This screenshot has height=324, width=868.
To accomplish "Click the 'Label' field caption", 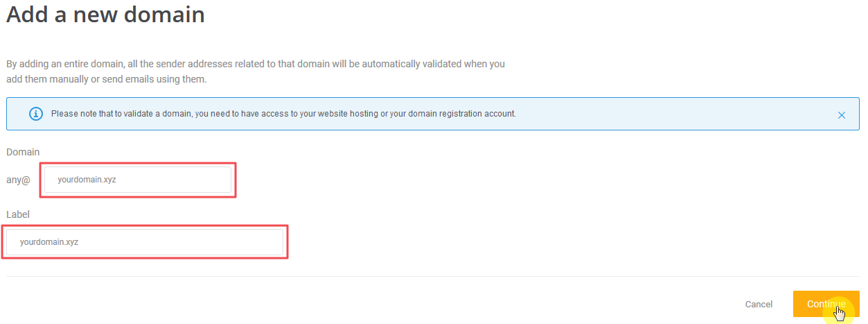I will [18, 214].
